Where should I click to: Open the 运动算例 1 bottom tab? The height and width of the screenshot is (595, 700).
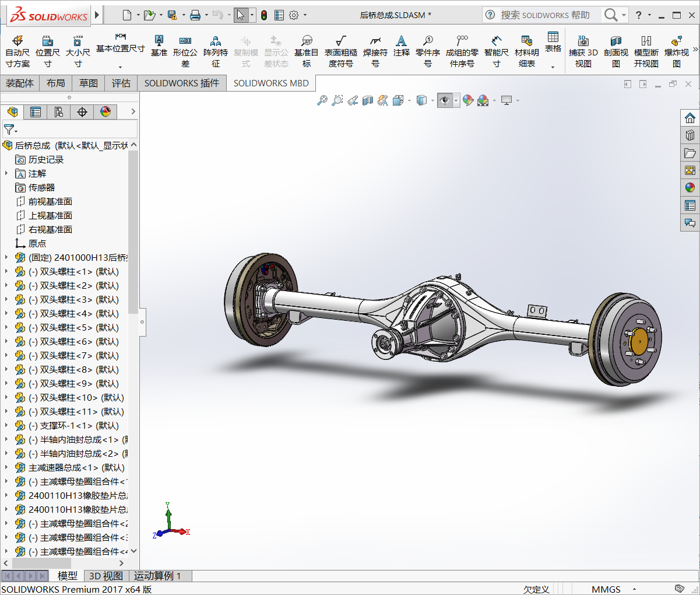coord(157,576)
